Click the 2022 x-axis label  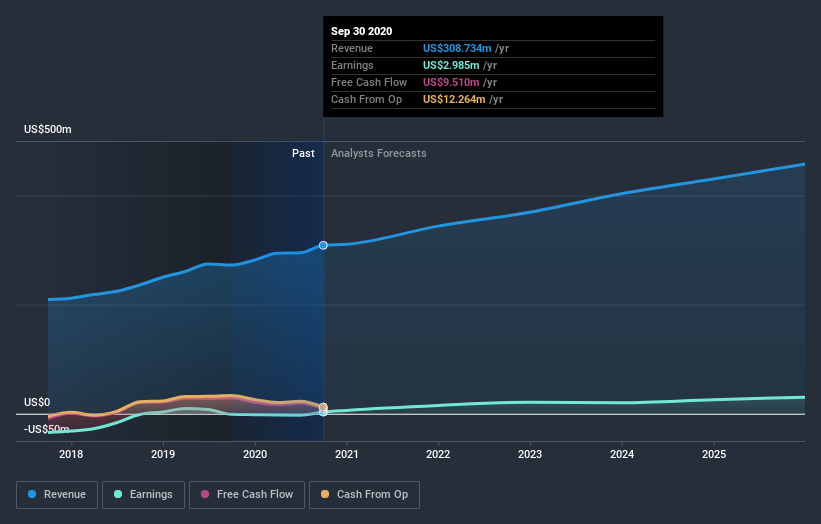(x=438, y=454)
